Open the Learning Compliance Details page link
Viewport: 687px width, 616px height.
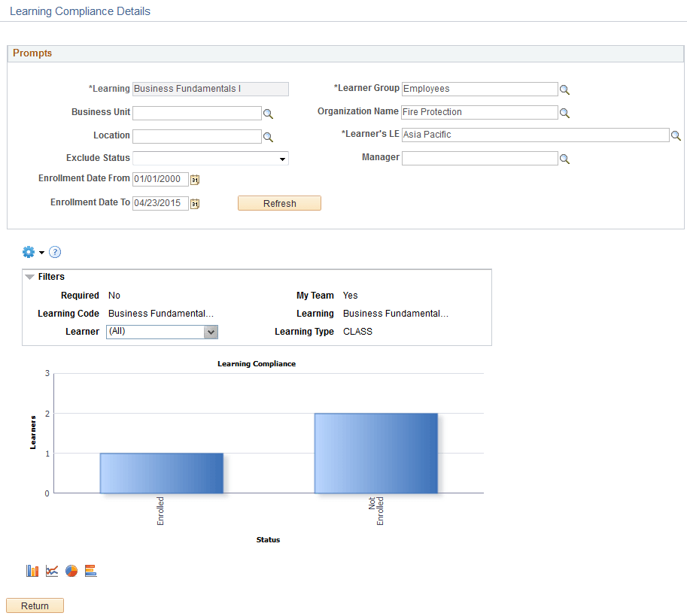tap(79, 11)
